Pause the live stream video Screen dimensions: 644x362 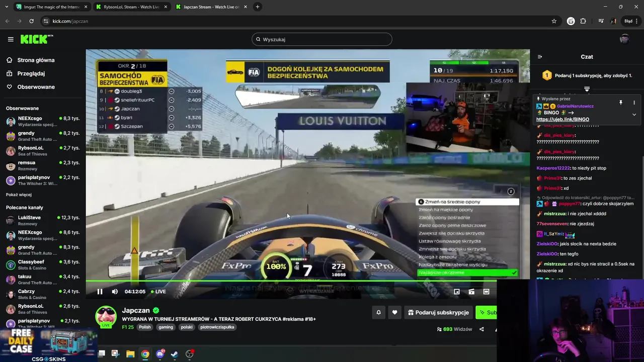coord(100,292)
